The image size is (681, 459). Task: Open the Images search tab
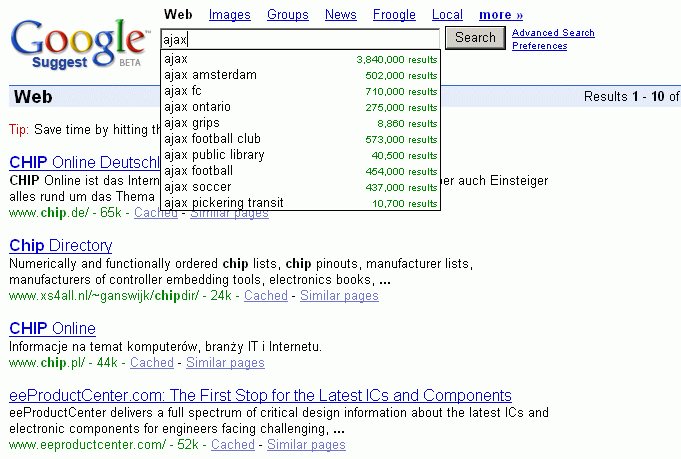[229, 15]
